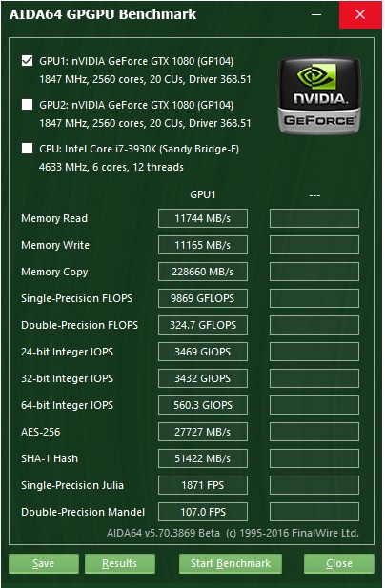The height and width of the screenshot is (588, 385).
Task: Click the GPU1 column header
Action: click(203, 194)
